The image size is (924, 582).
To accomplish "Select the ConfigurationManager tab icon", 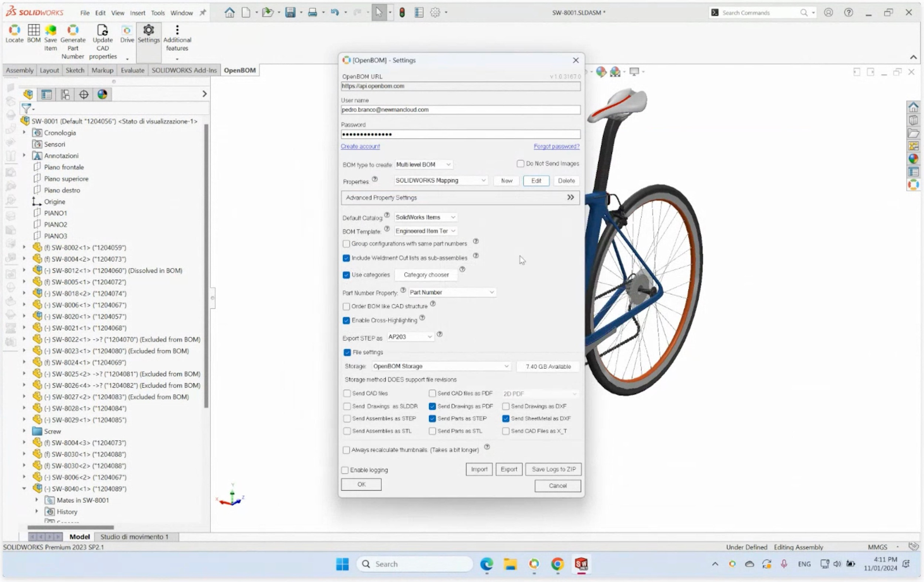I will tap(65, 94).
